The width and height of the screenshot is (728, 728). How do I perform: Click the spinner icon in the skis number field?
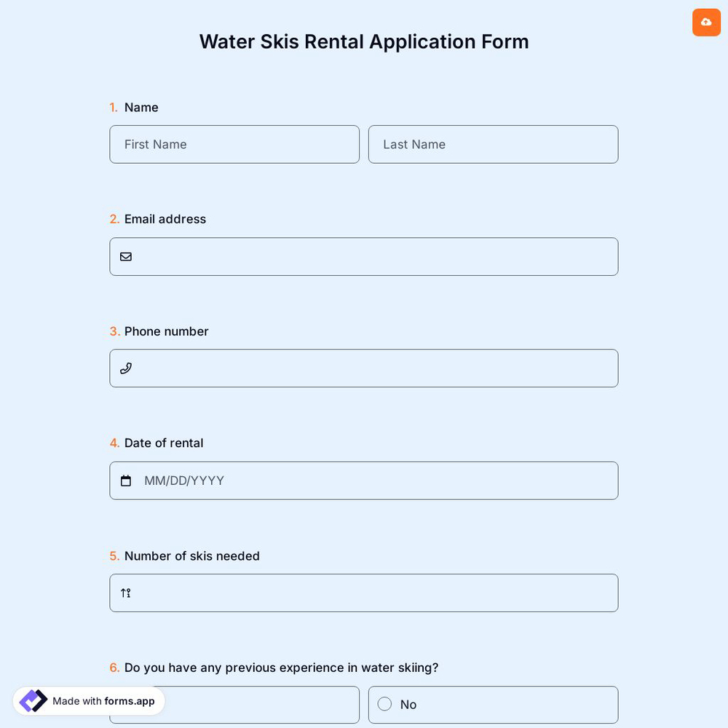tap(125, 593)
